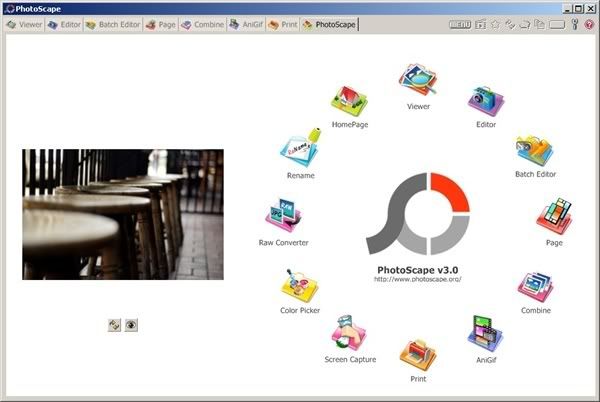Open the Batch Editor icon in the circle

(535, 151)
